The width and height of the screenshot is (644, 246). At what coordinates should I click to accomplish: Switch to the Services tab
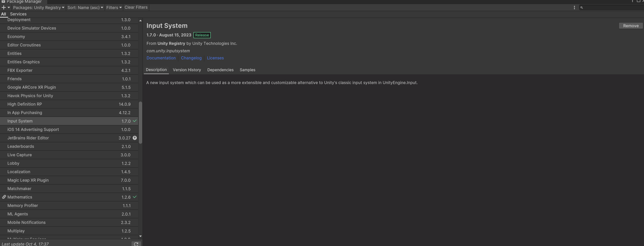(x=18, y=14)
